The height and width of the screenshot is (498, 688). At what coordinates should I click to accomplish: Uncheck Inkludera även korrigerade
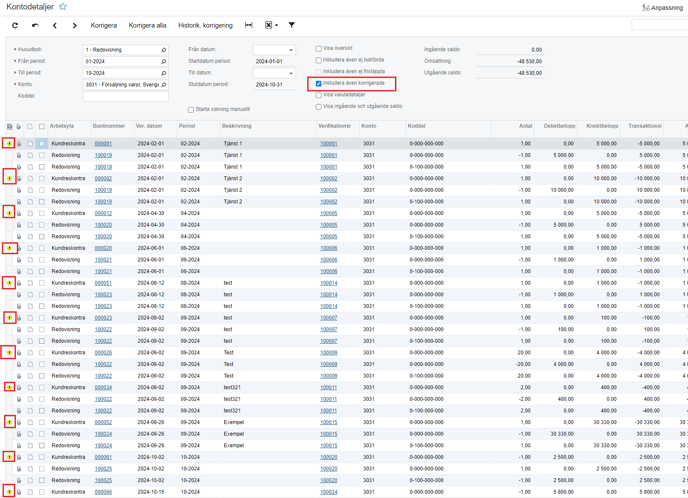click(319, 83)
